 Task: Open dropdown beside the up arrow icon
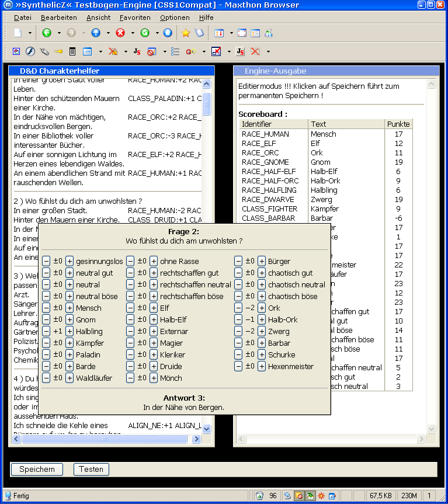click(x=108, y=33)
